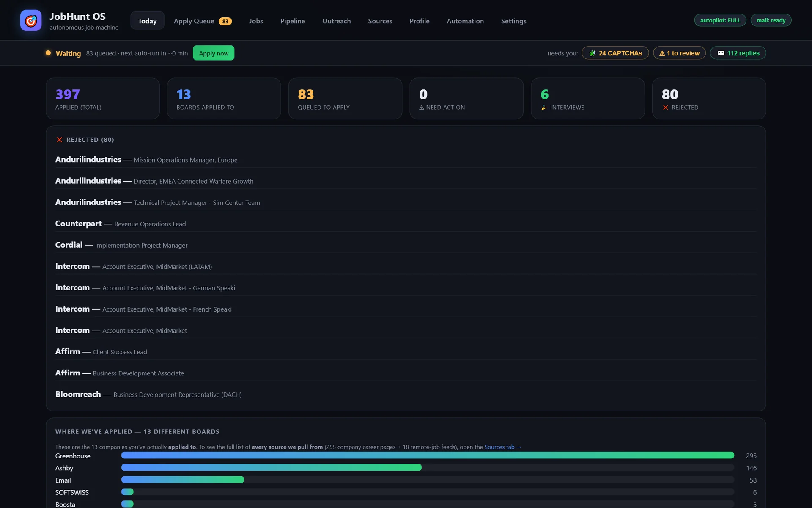The height and width of the screenshot is (508, 812).
Task: Click the red X icon in the REJECTED card
Action: click(x=666, y=108)
